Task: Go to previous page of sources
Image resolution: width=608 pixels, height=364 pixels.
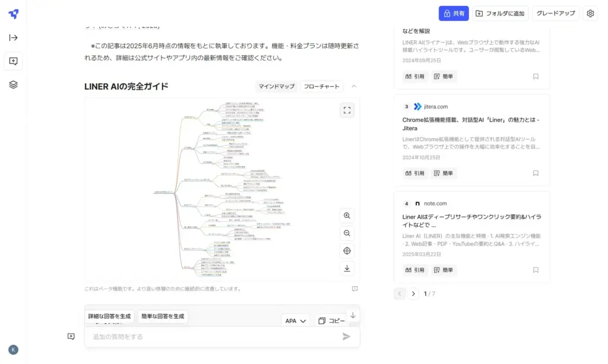Action: 400,294
